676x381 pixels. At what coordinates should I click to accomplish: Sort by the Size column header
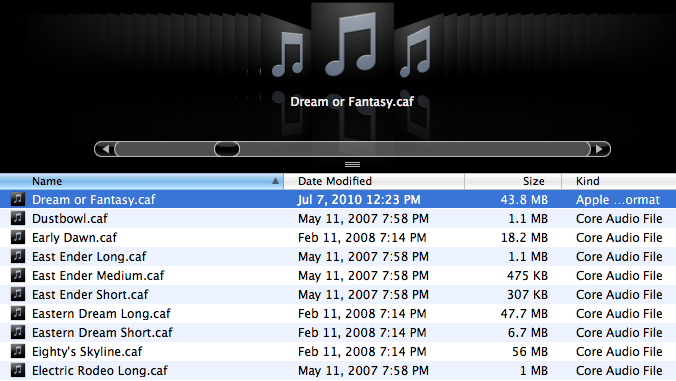(x=513, y=181)
